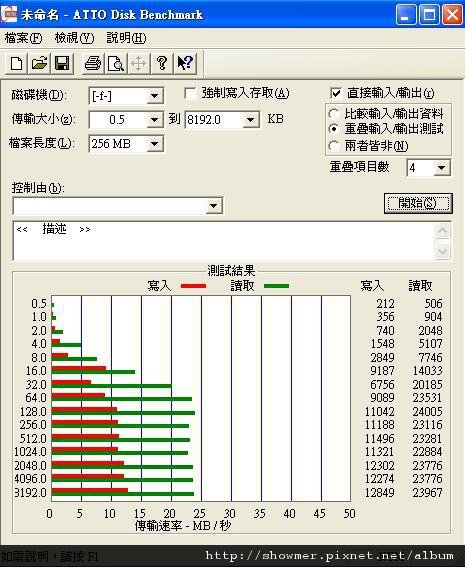Screen dimensions: 465x567
Task: Click the 開始 start button
Action: [418, 203]
